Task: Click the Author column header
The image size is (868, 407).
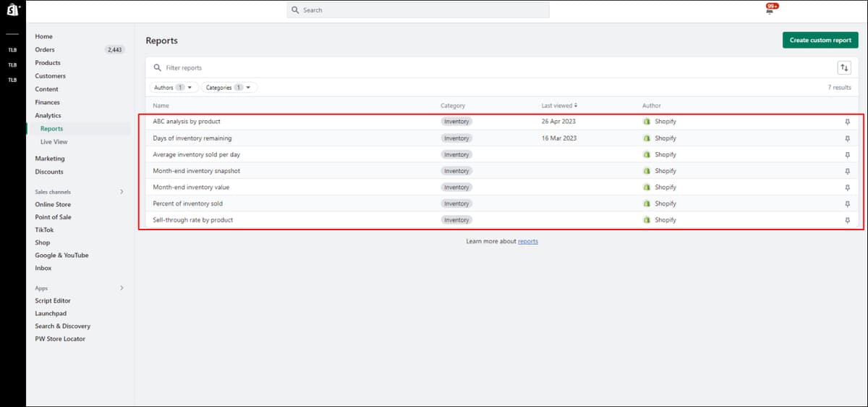Action: (x=652, y=106)
